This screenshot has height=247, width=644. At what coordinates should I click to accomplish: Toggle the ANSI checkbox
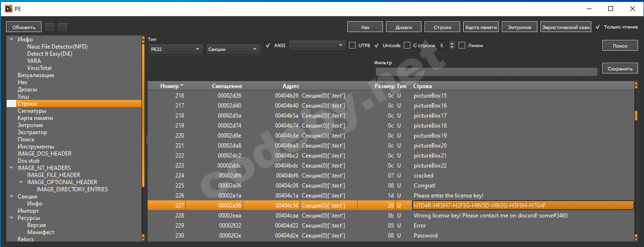(x=268, y=46)
